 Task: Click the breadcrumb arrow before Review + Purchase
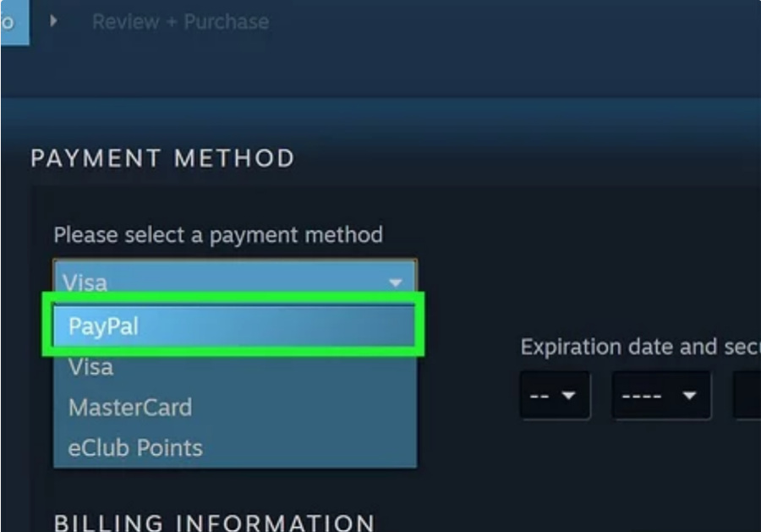point(53,21)
